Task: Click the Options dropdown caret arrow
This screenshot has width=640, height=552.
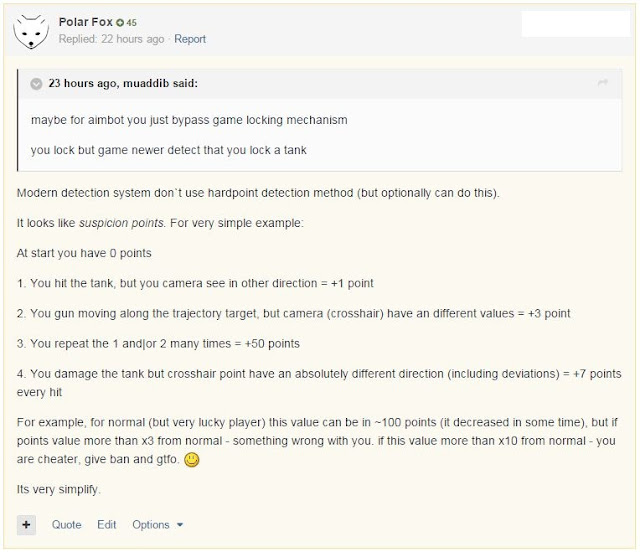Action: point(180,525)
